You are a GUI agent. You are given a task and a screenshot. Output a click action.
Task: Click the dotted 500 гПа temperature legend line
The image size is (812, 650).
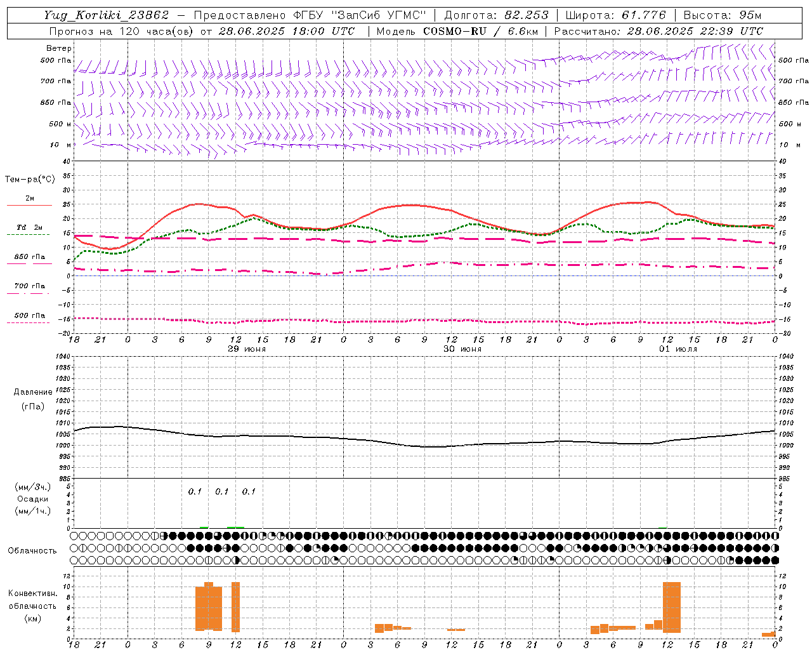click(x=28, y=323)
